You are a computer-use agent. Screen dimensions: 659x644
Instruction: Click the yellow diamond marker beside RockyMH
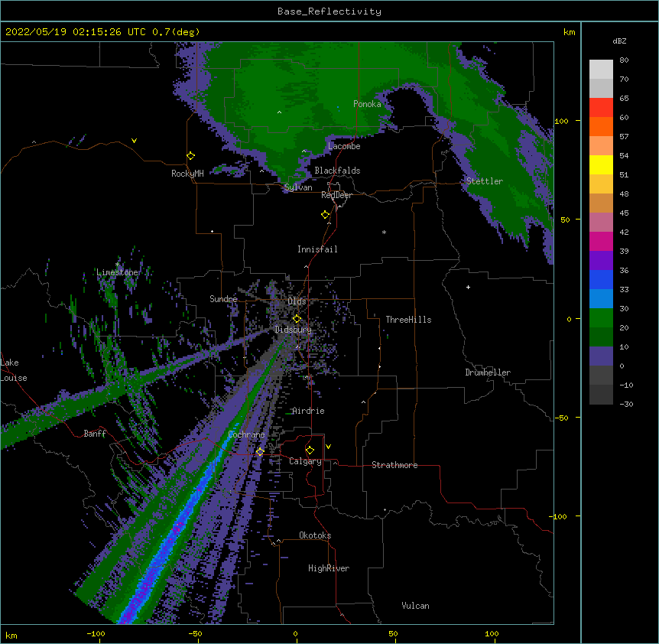(x=191, y=156)
